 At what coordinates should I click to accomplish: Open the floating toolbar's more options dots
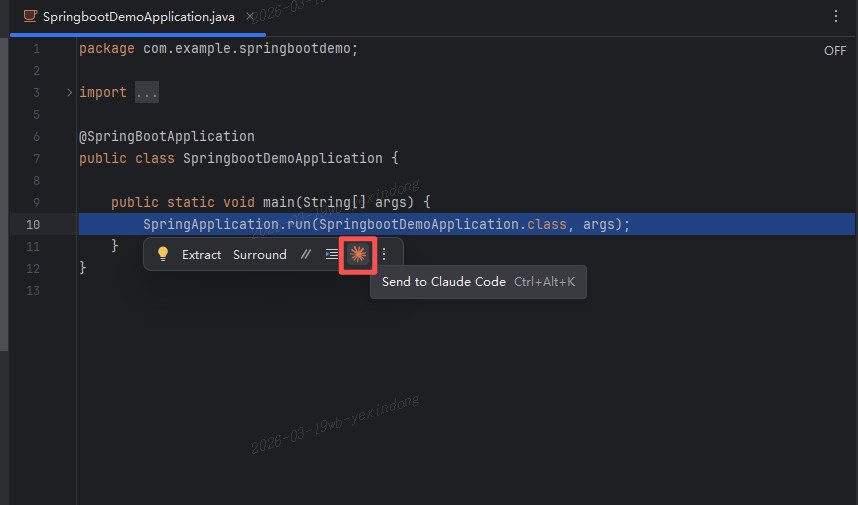tap(384, 254)
